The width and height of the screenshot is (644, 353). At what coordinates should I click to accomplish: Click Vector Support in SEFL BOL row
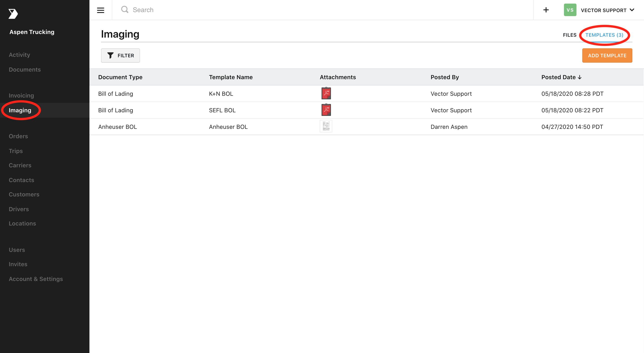pyautogui.click(x=451, y=110)
